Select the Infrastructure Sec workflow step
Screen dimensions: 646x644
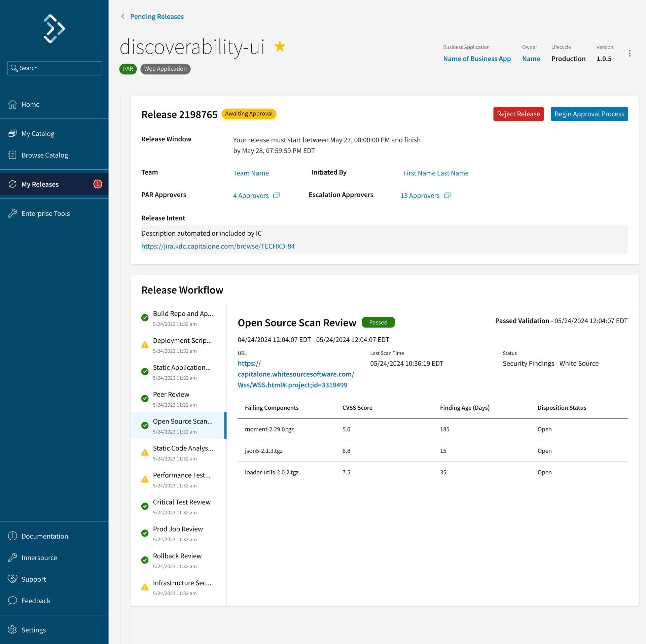(178, 587)
